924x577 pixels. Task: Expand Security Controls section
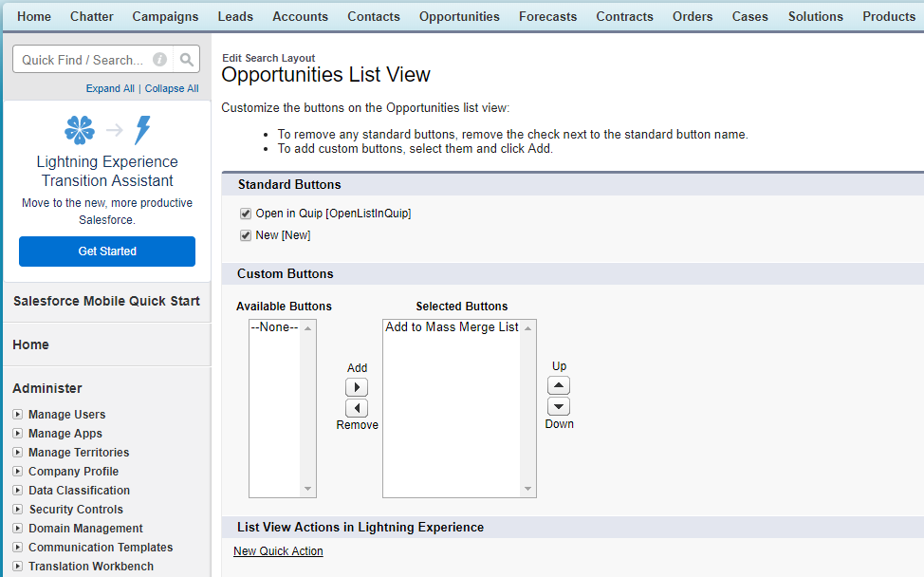click(x=18, y=510)
